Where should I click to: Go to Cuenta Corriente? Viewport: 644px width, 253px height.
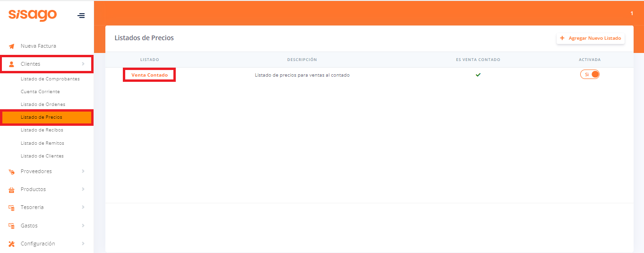[40, 92]
